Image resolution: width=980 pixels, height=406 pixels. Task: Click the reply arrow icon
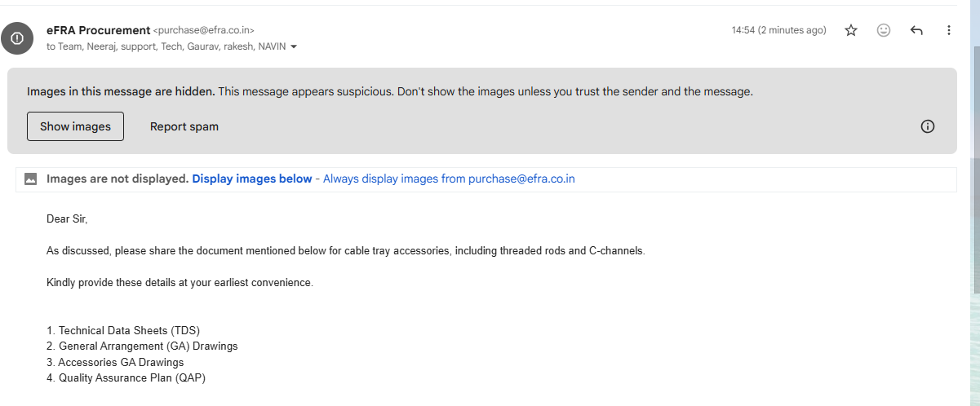(916, 30)
